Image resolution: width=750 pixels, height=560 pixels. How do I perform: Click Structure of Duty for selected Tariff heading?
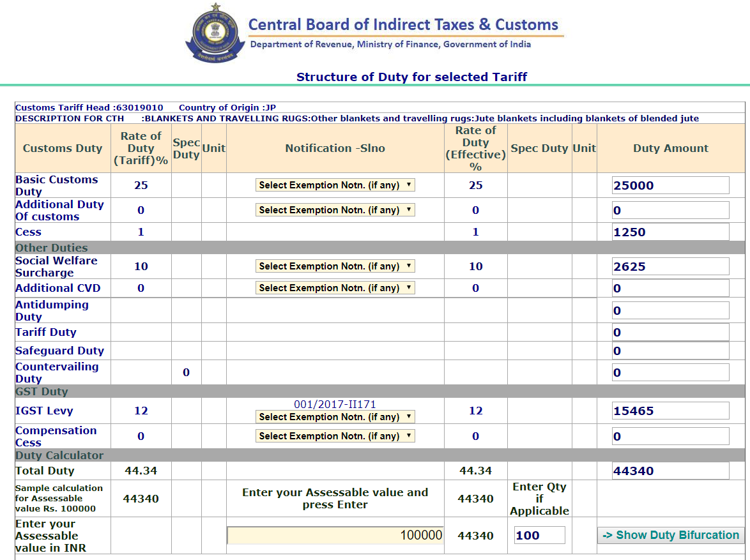click(x=412, y=77)
